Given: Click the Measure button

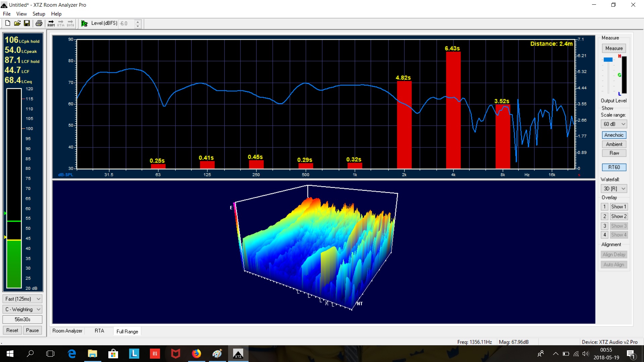Looking at the screenshot, I should tap(613, 48).
